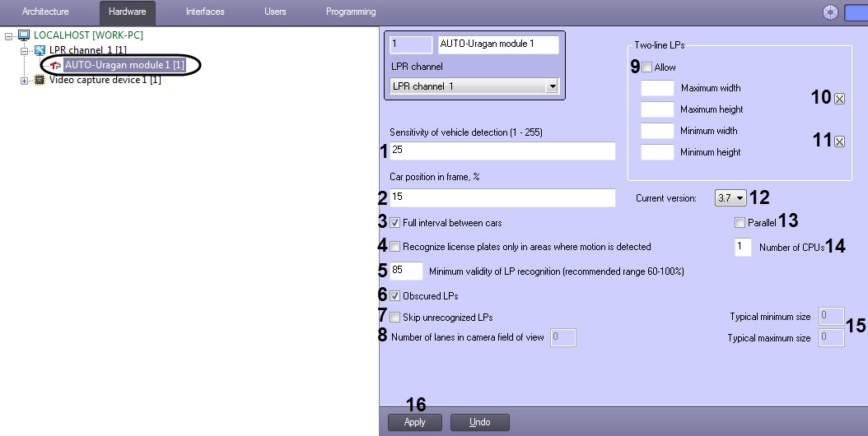This screenshot has height=436, width=868.
Task: Click the X button beside Minimum width
Action: pyautogui.click(x=840, y=141)
